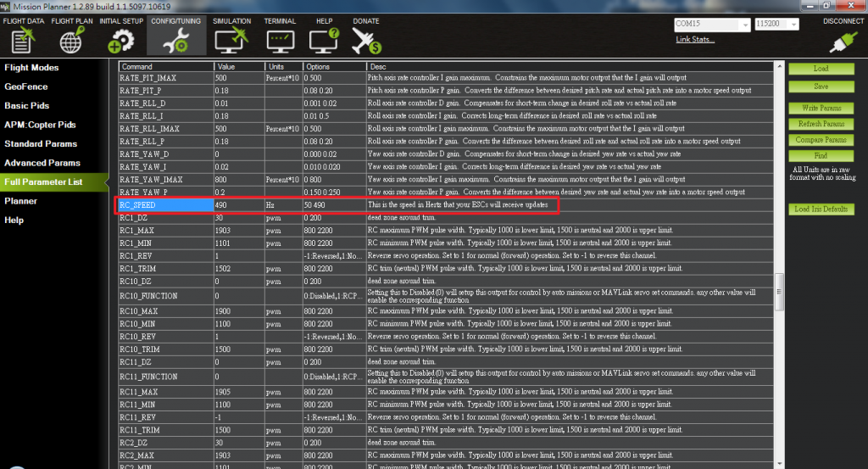The height and width of the screenshot is (469, 868).
Task: Select GeoFence in sidebar
Action: (x=26, y=87)
